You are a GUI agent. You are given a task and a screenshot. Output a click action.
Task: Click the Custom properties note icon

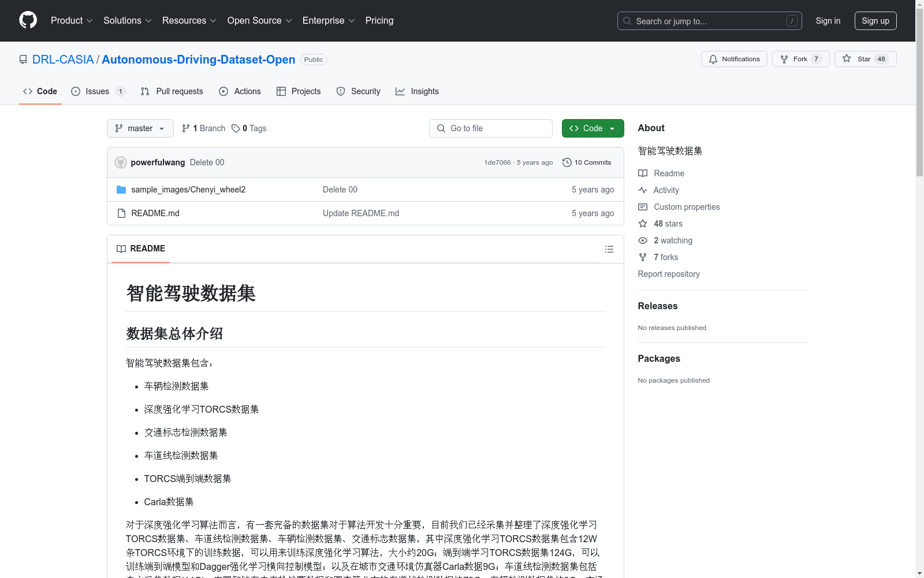coord(643,207)
